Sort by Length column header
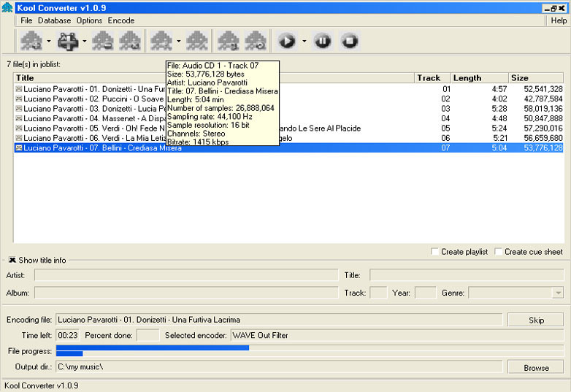 click(x=480, y=78)
